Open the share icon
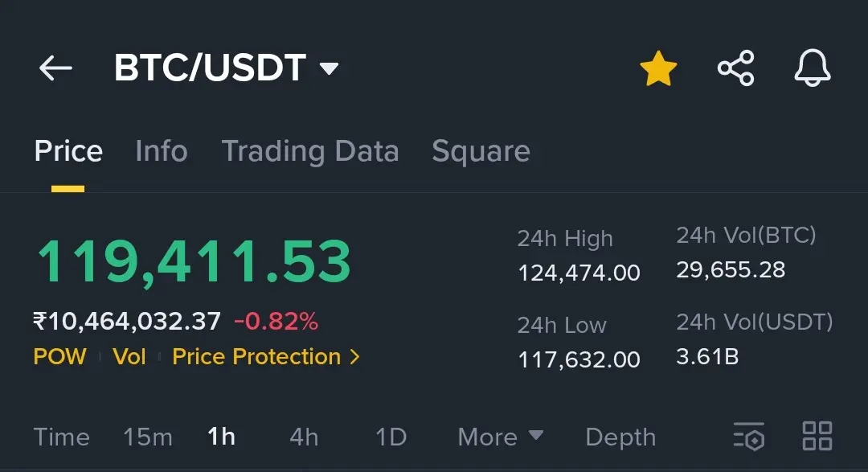 735,68
